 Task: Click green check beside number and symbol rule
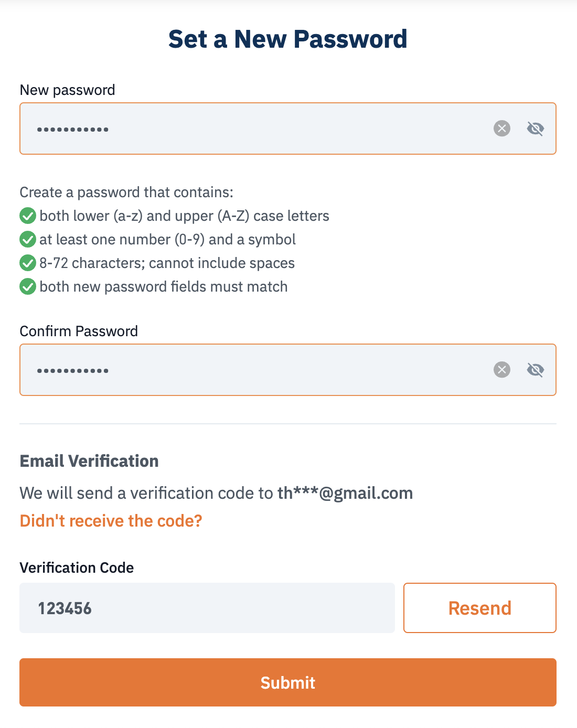tap(28, 239)
